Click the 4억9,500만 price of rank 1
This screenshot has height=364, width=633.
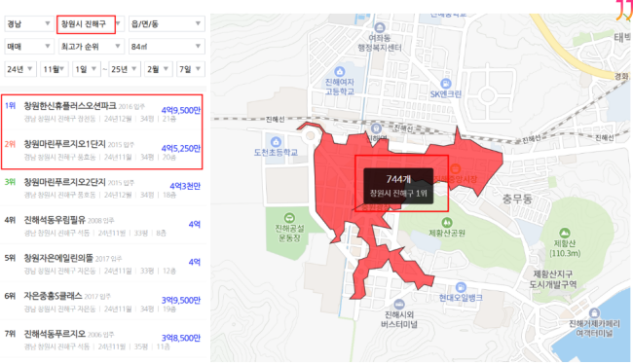coord(181,110)
